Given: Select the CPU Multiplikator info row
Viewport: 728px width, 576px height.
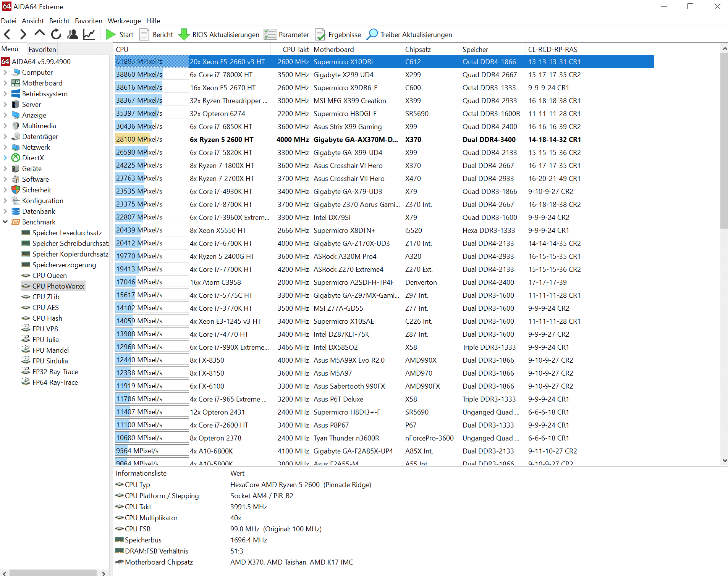Looking at the screenshot, I should tap(283, 518).
